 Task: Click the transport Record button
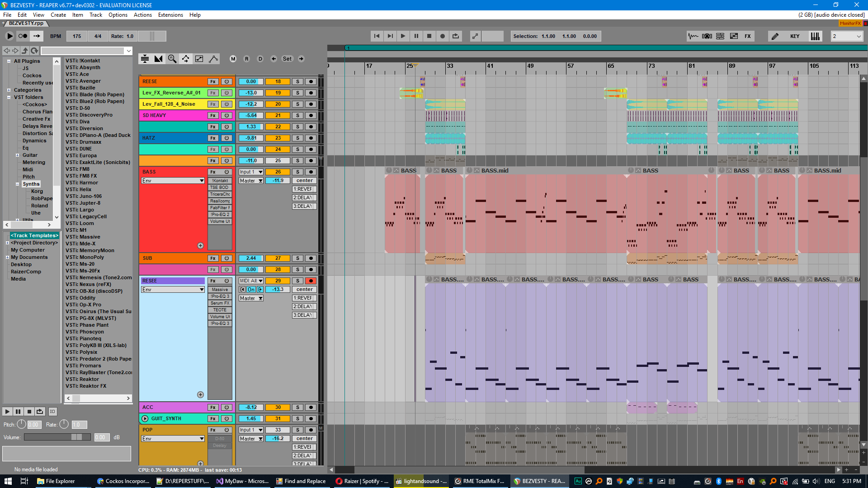(442, 36)
